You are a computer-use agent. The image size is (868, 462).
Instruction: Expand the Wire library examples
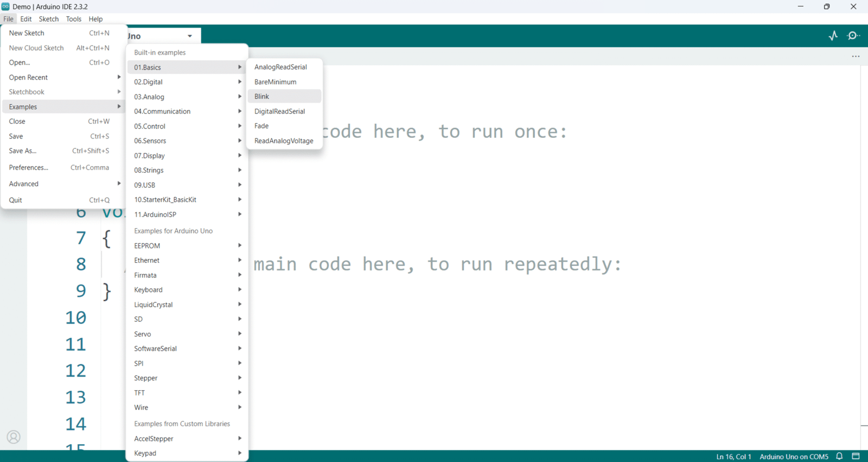coord(187,407)
